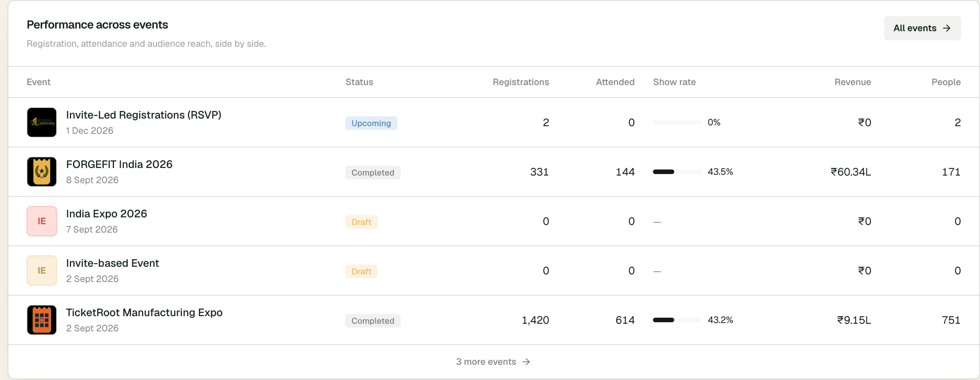
Task: Click the Invite-based Event IE avatar
Action: [x=42, y=271]
